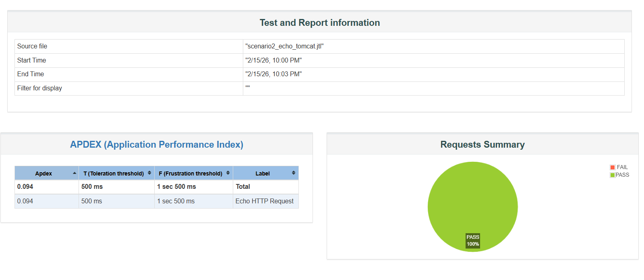Sort by Apex column header

coord(47,173)
